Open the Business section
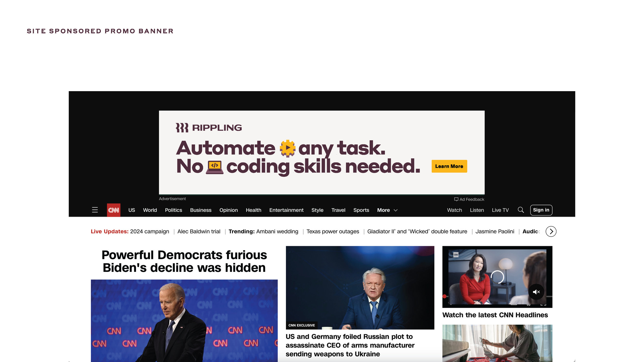Viewport: 644px width, 362px height. pos(201,210)
